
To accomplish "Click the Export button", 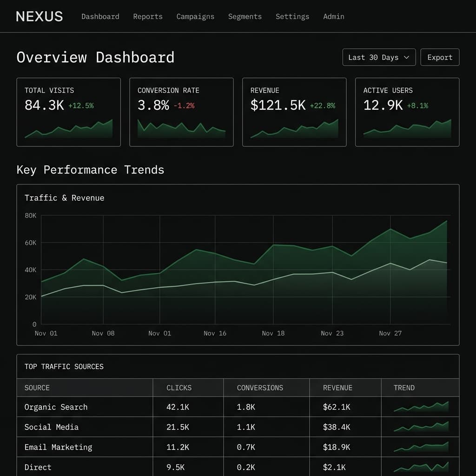I will coord(440,57).
